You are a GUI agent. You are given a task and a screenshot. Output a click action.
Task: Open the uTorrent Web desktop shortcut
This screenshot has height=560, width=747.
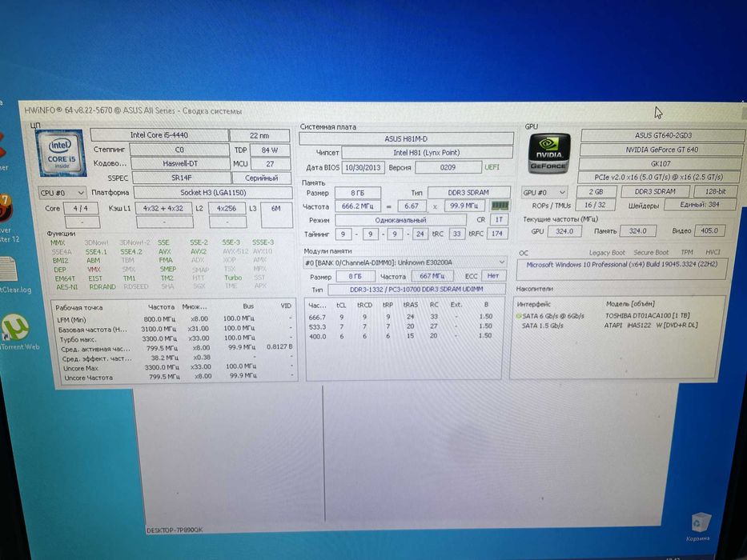pos(17,332)
